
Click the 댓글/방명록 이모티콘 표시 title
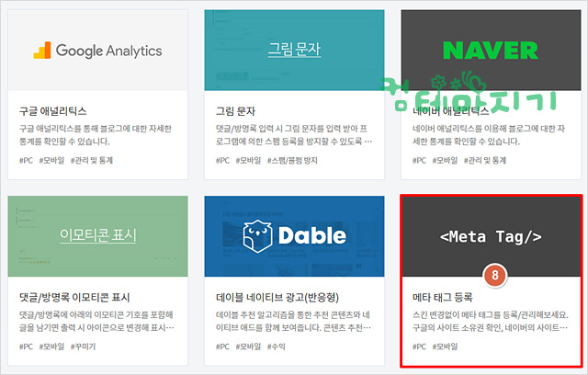pyautogui.click(x=74, y=298)
